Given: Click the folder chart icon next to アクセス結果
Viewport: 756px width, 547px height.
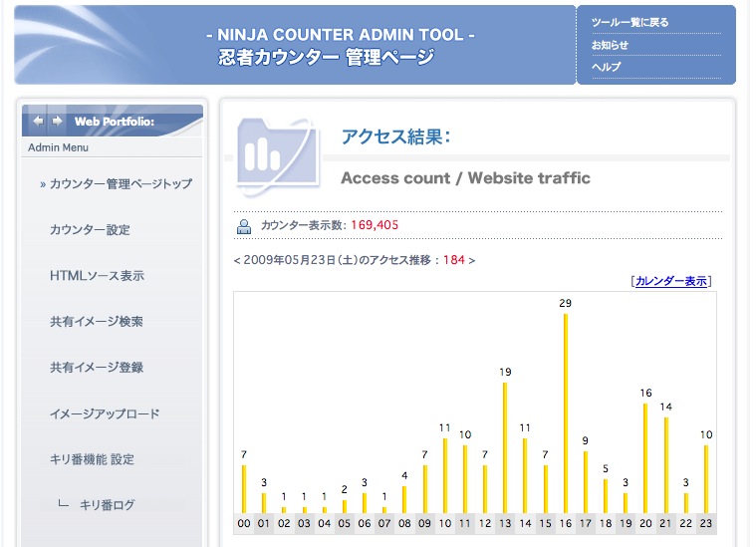Looking at the screenshot, I should (278, 155).
